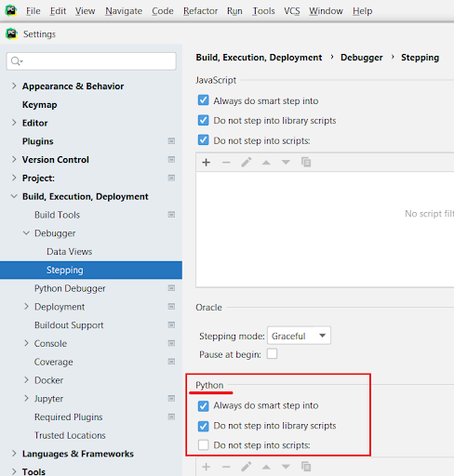Toggle Oracle 'Pause at begin' checkbox

(x=272, y=354)
